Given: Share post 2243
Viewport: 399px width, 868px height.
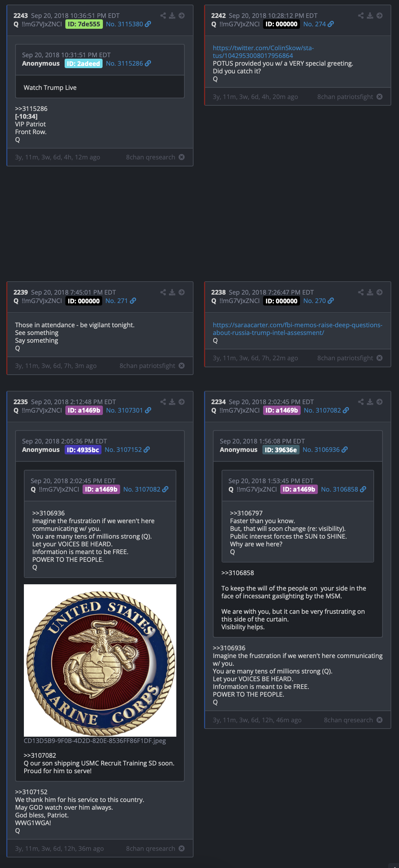Looking at the screenshot, I should click(x=163, y=15).
